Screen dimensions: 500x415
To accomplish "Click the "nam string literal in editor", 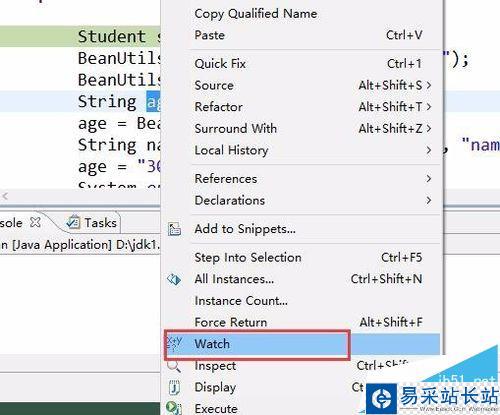I will tap(481, 145).
